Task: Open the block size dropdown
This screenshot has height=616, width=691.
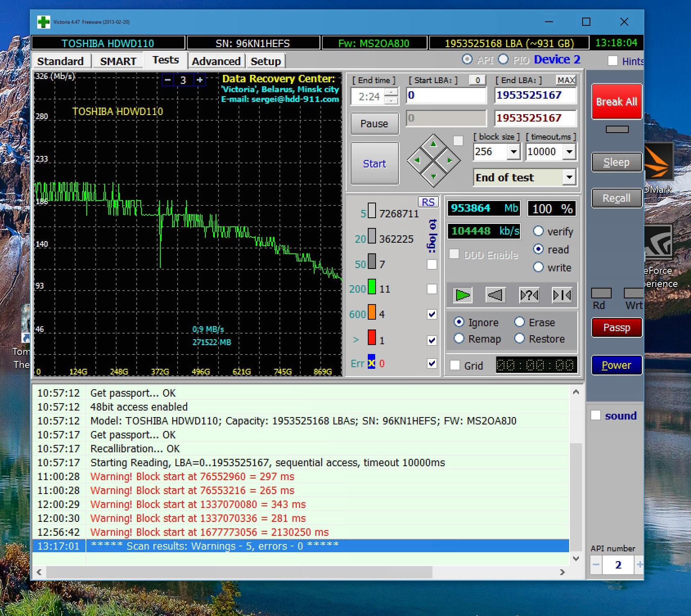Action: point(513,152)
